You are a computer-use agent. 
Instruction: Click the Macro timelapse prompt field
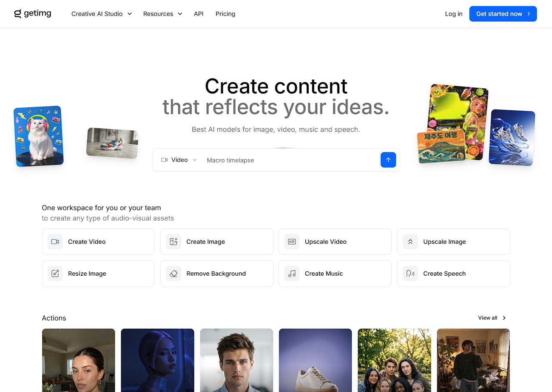(291, 160)
